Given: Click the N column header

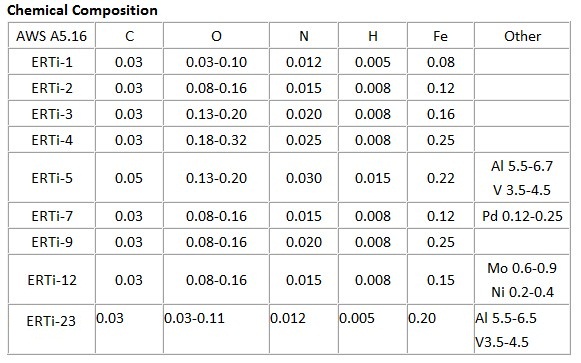Looking at the screenshot, I should click(304, 36).
